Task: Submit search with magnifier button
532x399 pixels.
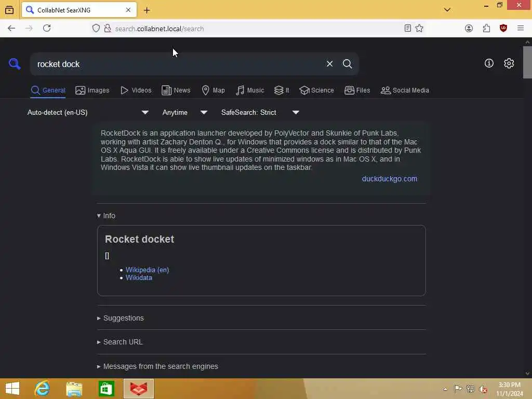Action: click(347, 64)
